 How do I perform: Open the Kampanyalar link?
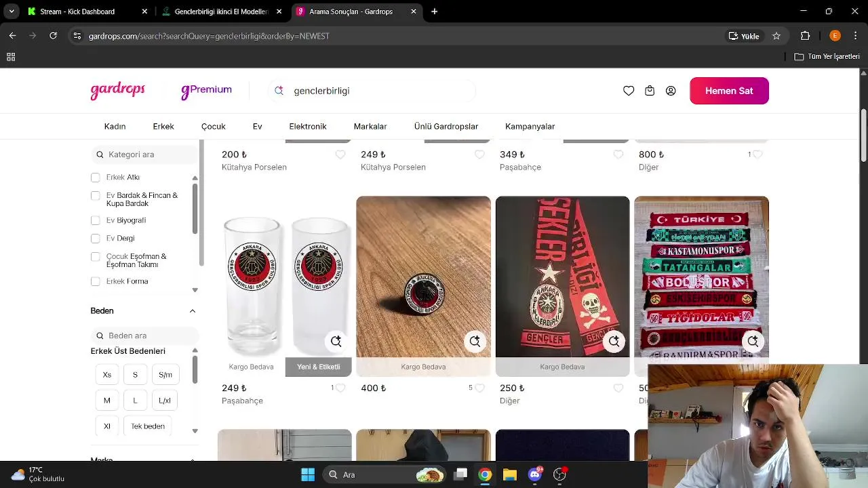click(x=530, y=126)
